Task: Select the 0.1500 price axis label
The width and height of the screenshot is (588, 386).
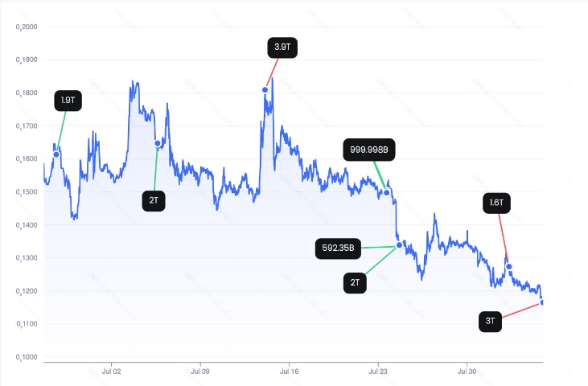Action: pos(27,192)
